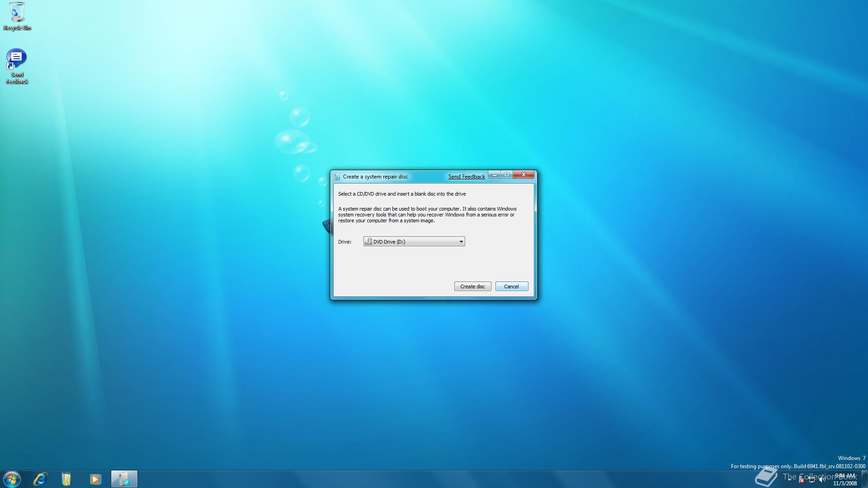Open the taskbar clock and date
Screen dimensions: 868x488
pyautogui.click(x=845, y=479)
